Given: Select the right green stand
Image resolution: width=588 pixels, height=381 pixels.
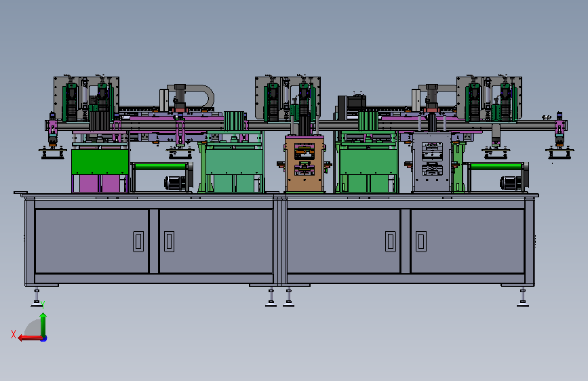Looking at the screenshot, I should (x=368, y=162).
